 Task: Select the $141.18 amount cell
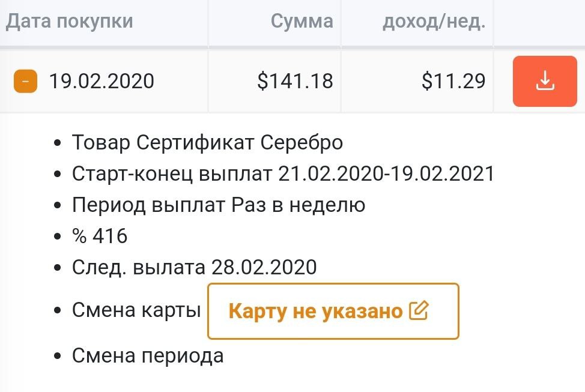tap(295, 81)
